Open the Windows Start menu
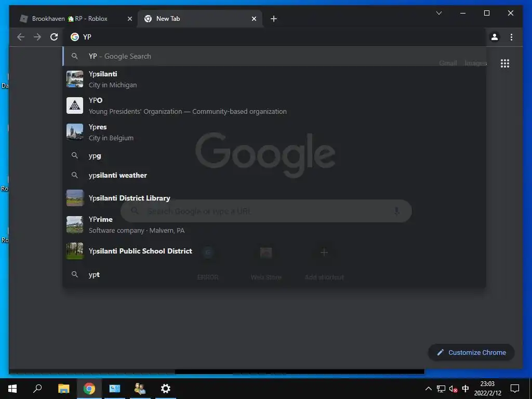Viewport: 532px width, 399px height. point(12,389)
